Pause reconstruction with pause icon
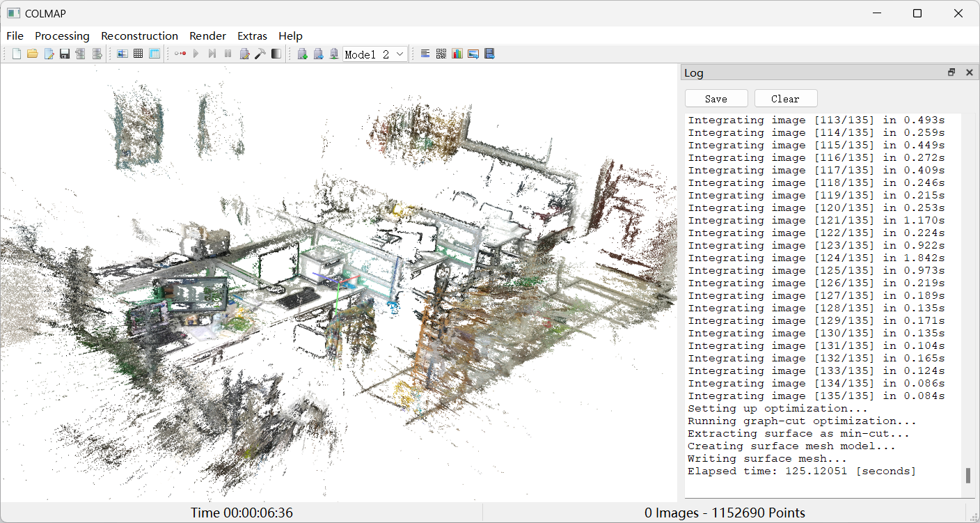980x523 pixels. (228, 54)
